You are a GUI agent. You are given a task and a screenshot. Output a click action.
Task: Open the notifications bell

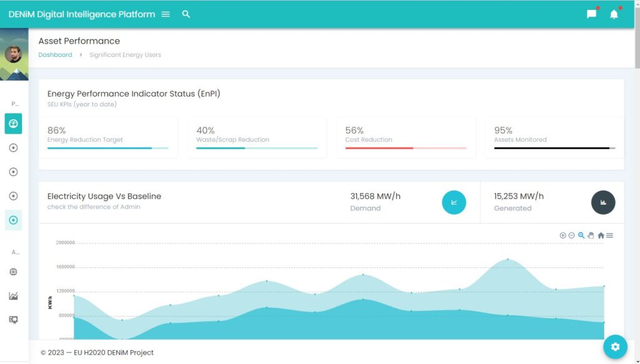click(x=614, y=14)
